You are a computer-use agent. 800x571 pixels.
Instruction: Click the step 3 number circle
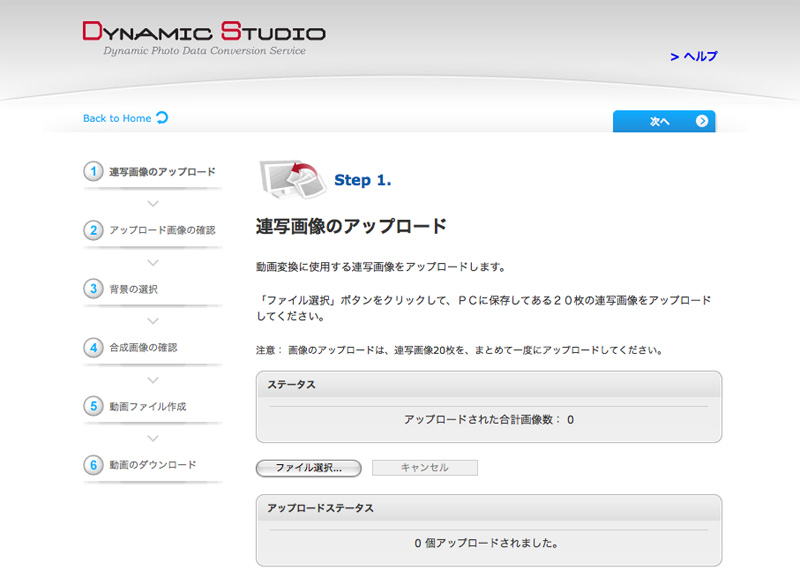93,288
